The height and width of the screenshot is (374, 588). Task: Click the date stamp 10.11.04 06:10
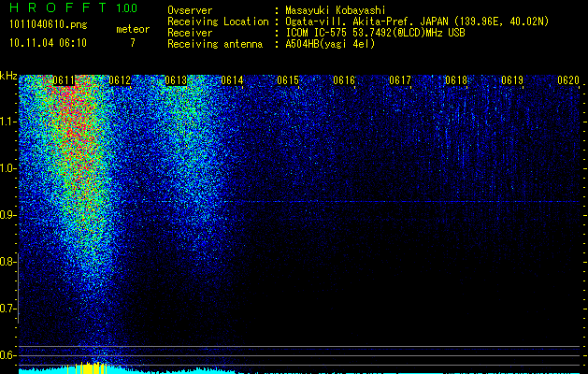click(x=48, y=43)
